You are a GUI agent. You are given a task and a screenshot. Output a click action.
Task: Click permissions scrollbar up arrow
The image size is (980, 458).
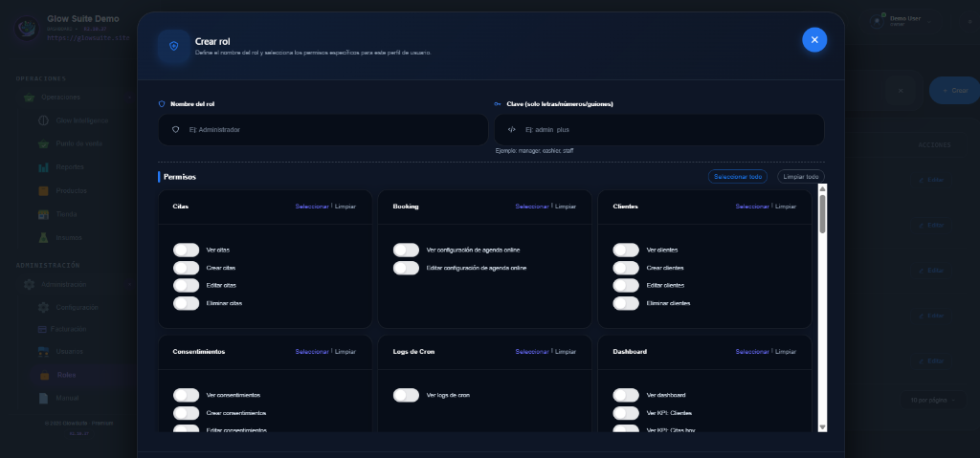822,188
